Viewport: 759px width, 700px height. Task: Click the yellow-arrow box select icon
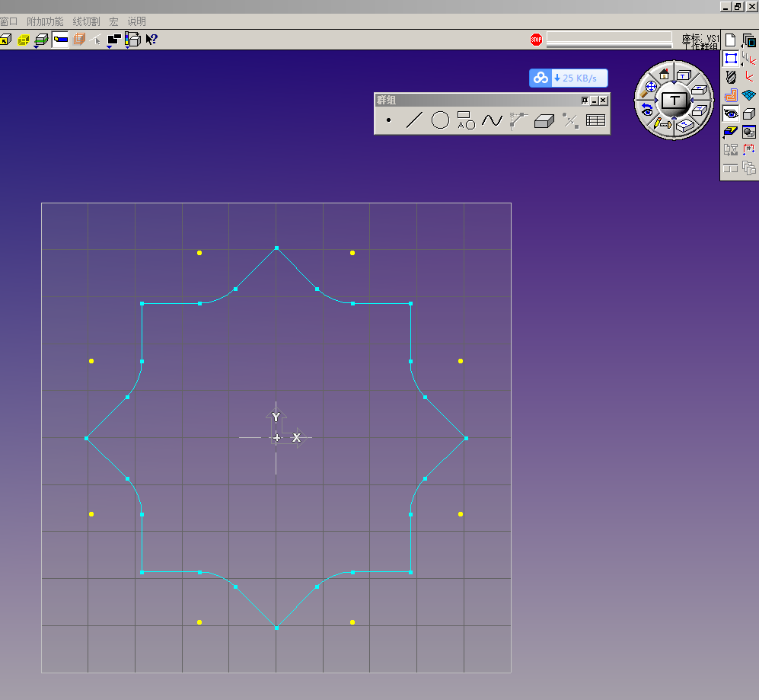pyautogui.click(x=6, y=40)
